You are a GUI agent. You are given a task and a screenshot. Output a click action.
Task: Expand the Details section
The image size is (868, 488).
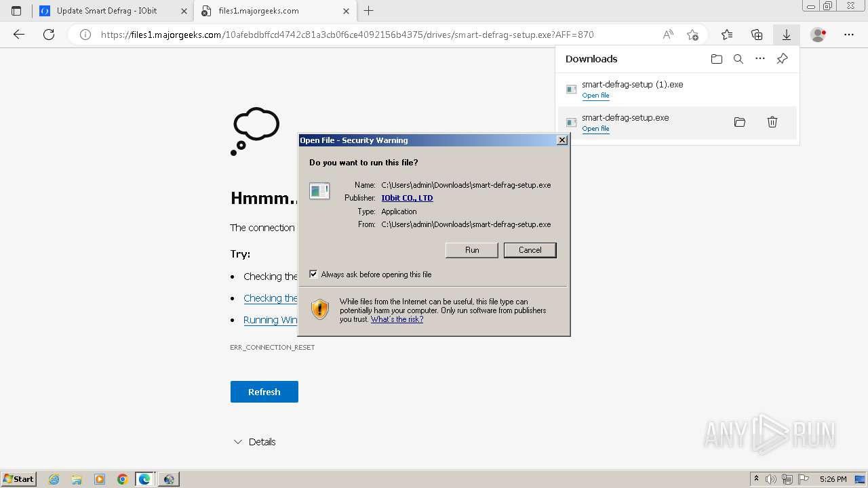(254, 442)
